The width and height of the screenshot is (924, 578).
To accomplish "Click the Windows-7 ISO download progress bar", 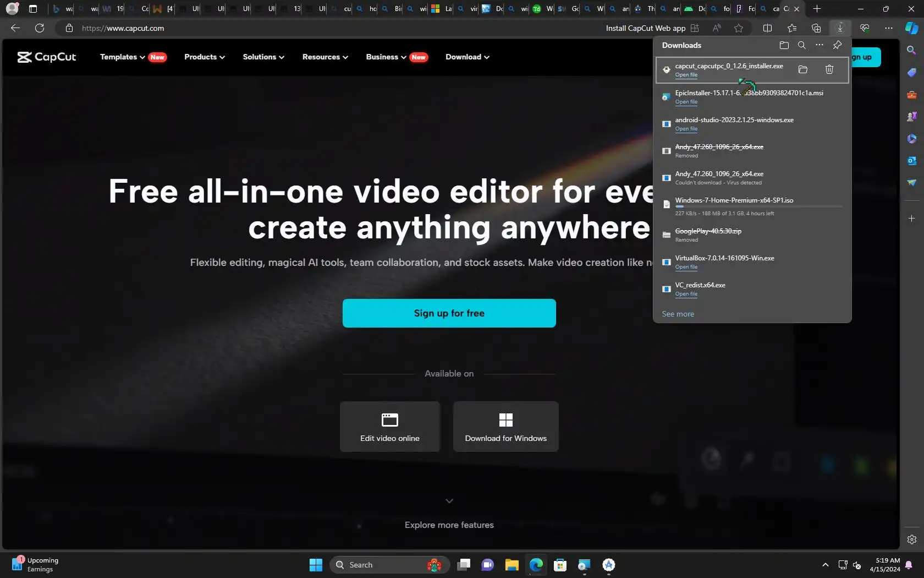I will pyautogui.click(x=759, y=206).
